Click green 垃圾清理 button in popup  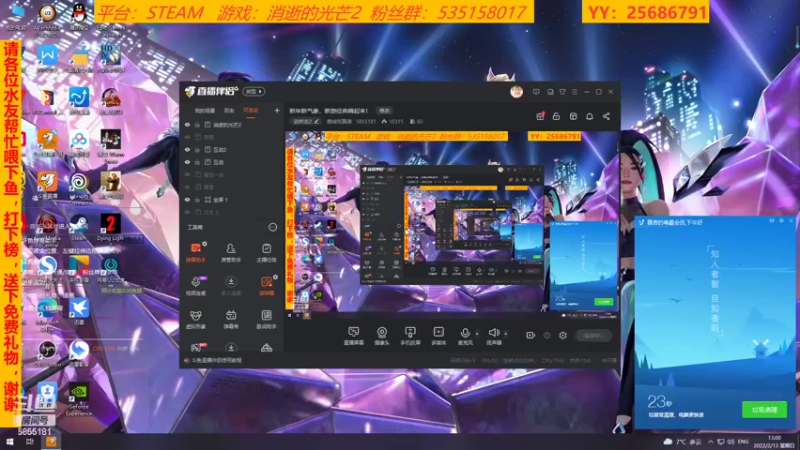point(764,409)
